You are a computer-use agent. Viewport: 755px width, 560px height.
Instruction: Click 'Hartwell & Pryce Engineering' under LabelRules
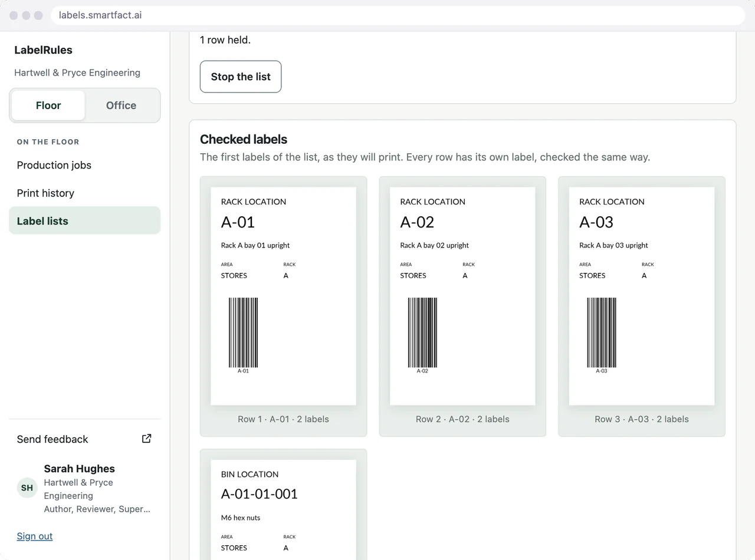(77, 73)
